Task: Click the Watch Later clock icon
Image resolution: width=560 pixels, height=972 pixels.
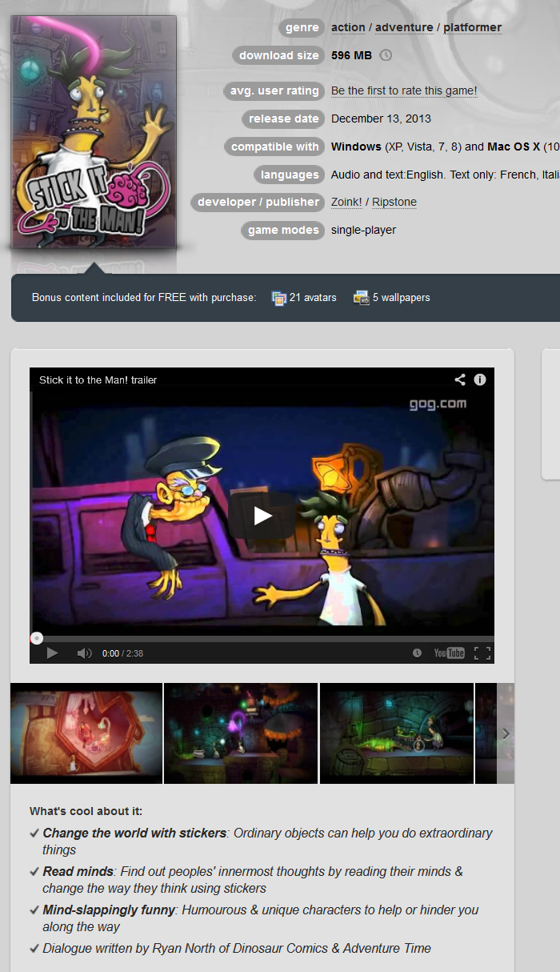Action: tap(417, 653)
